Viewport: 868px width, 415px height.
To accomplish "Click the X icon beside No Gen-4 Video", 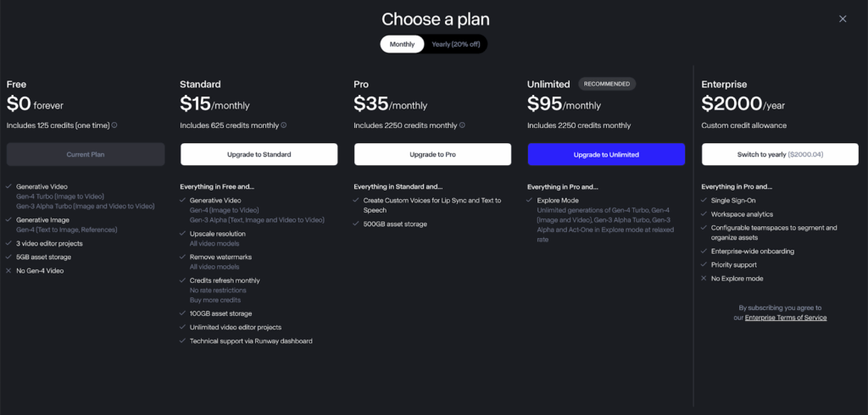I will tap(8, 270).
